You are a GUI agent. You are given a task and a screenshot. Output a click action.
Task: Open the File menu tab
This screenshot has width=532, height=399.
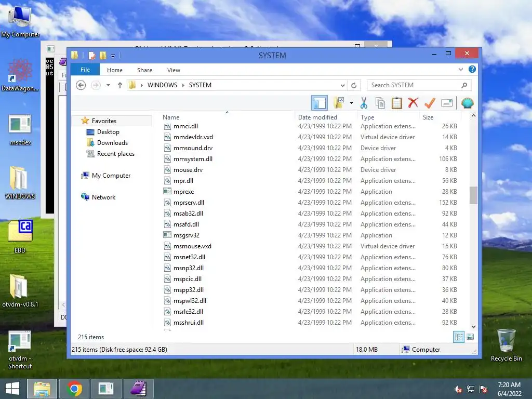pyautogui.click(x=85, y=70)
